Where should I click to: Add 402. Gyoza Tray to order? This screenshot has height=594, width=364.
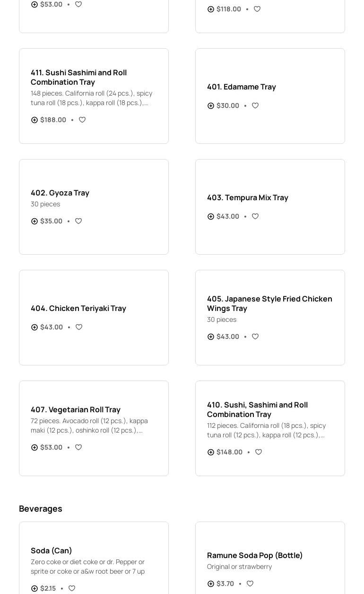click(35, 221)
